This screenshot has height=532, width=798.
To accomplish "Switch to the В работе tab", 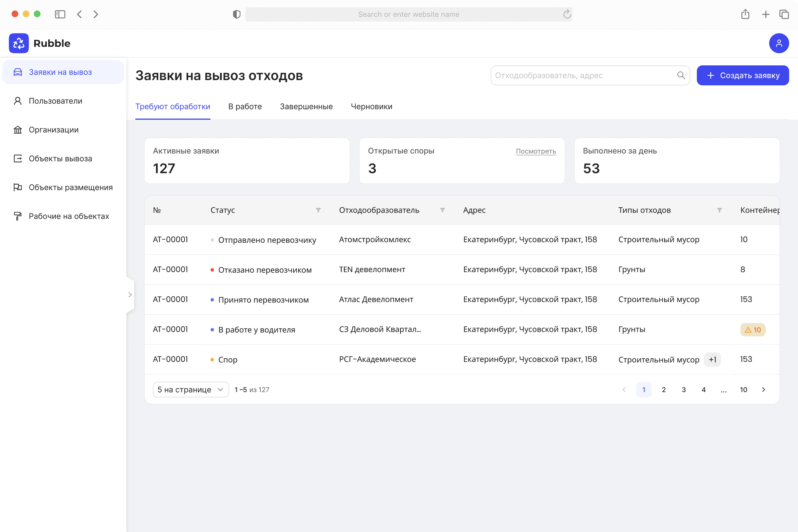I will coord(245,107).
